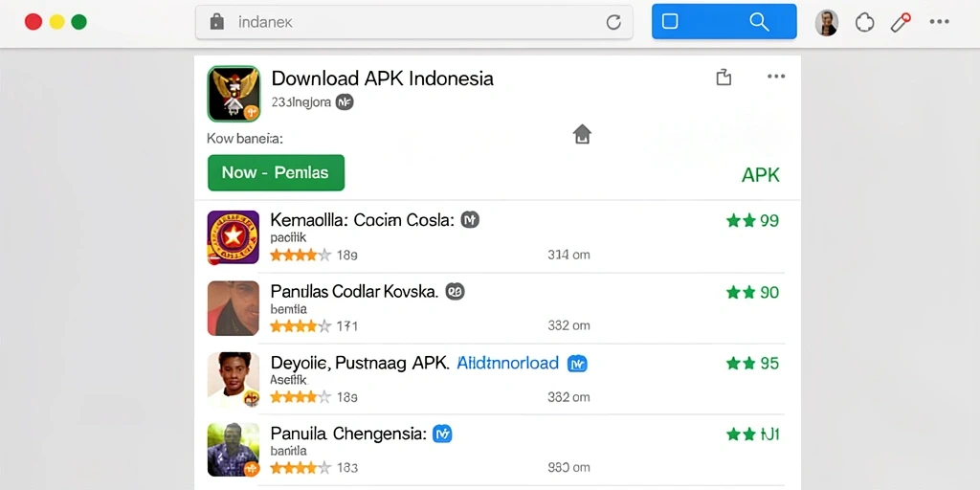Open the user profile avatar
980x490 pixels.
pos(826,23)
